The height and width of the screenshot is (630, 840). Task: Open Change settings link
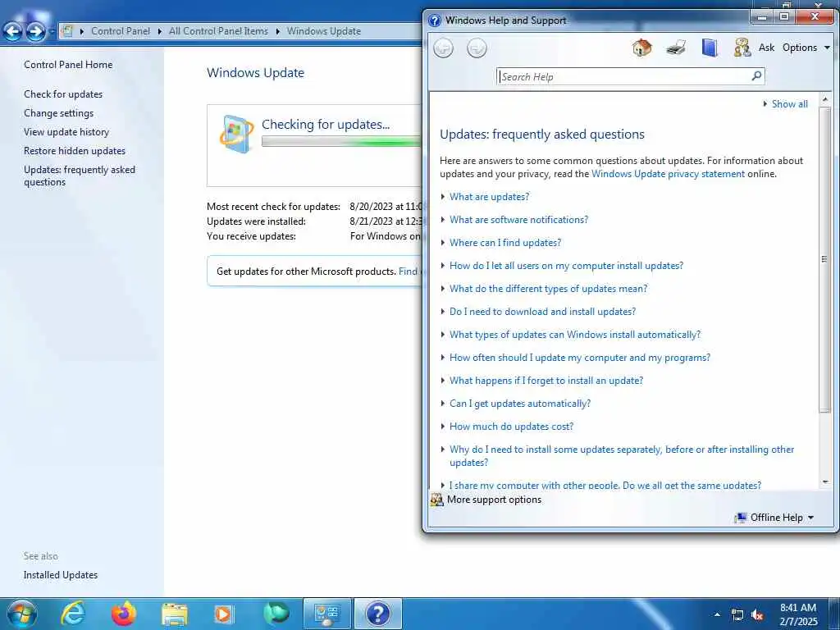[x=58, y=113]
